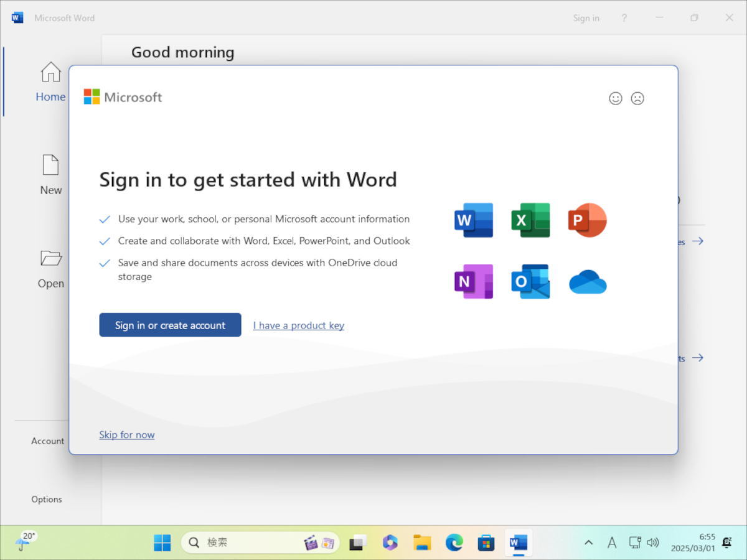Open Word Options from sidebar
Viewport: 747px width, 560px height.
coord(47,499)
